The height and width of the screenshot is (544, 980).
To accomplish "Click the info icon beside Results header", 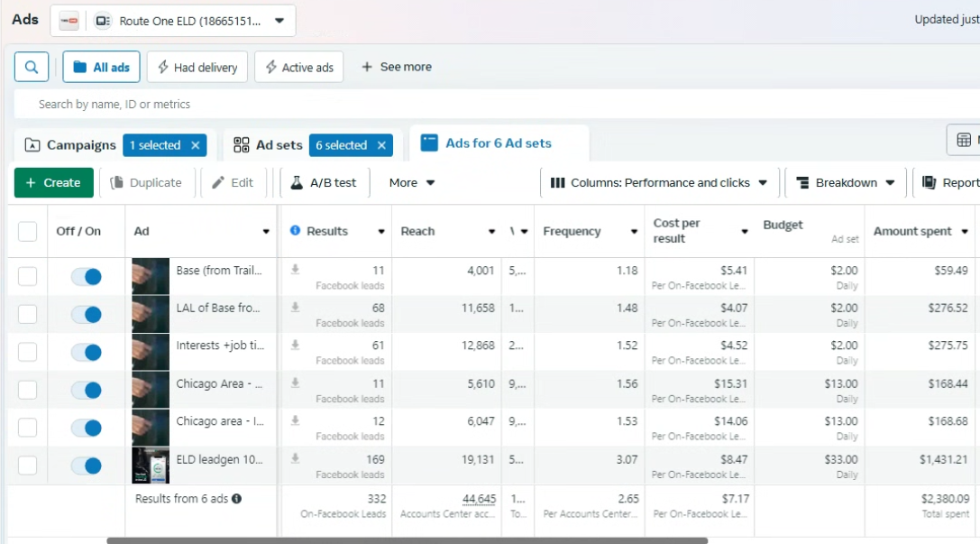I will point(295,231).
